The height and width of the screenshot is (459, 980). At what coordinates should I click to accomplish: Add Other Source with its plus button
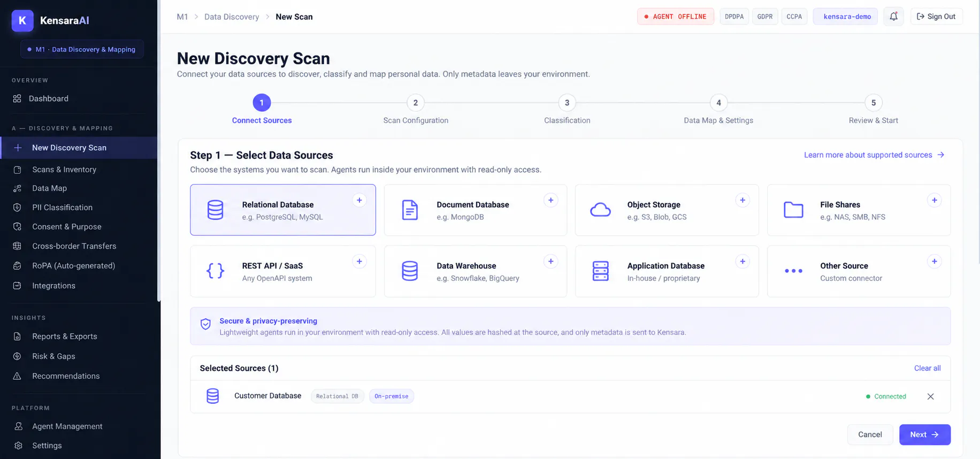coord(934,261)
